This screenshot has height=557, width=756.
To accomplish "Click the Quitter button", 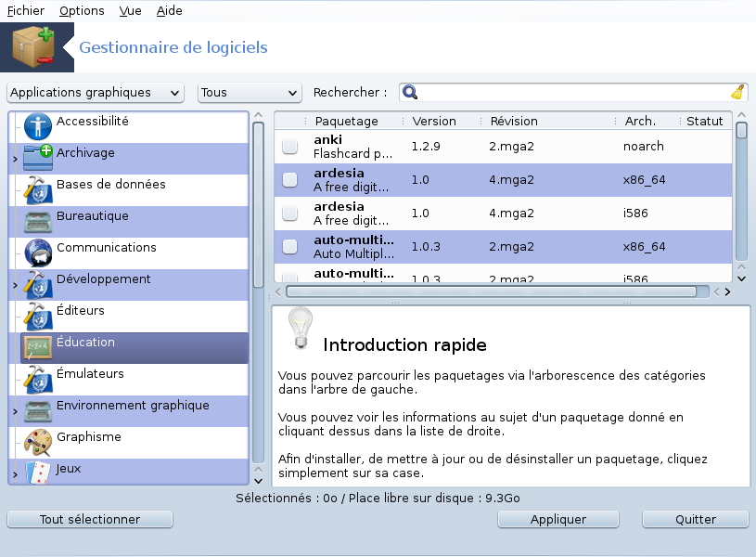I will 696,519.
